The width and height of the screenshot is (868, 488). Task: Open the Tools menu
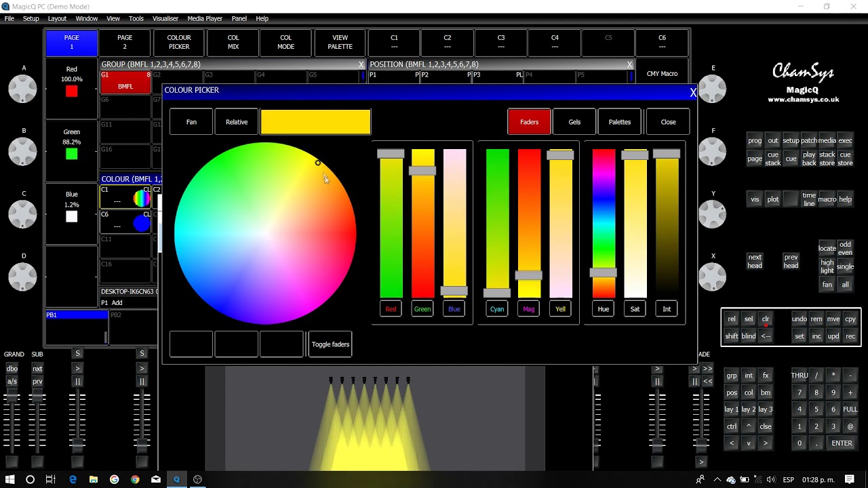pos(136,18)
